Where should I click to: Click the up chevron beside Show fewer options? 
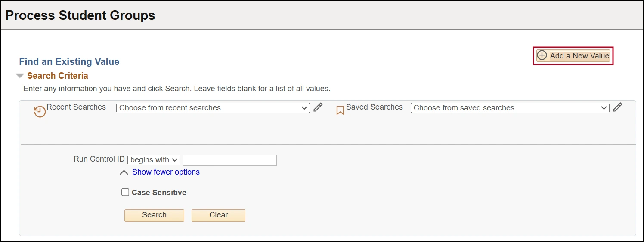(x=124, y=172)
